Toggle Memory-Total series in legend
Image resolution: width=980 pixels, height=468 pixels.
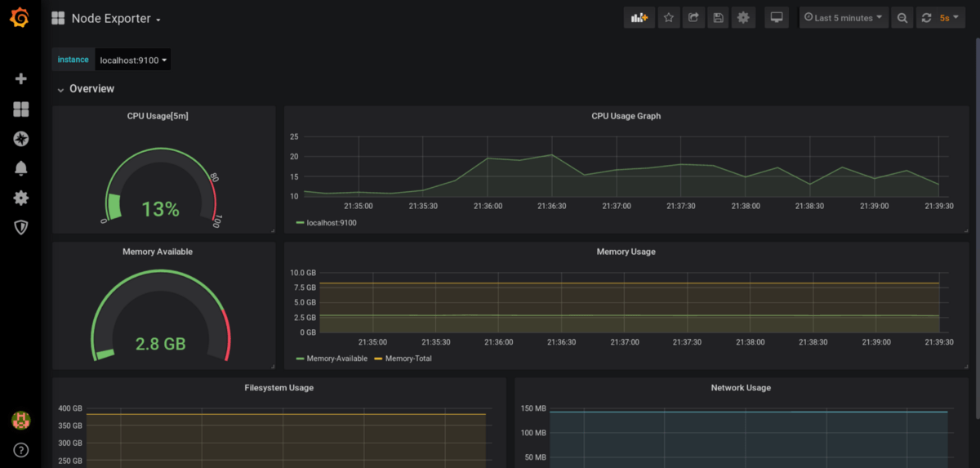408,359
